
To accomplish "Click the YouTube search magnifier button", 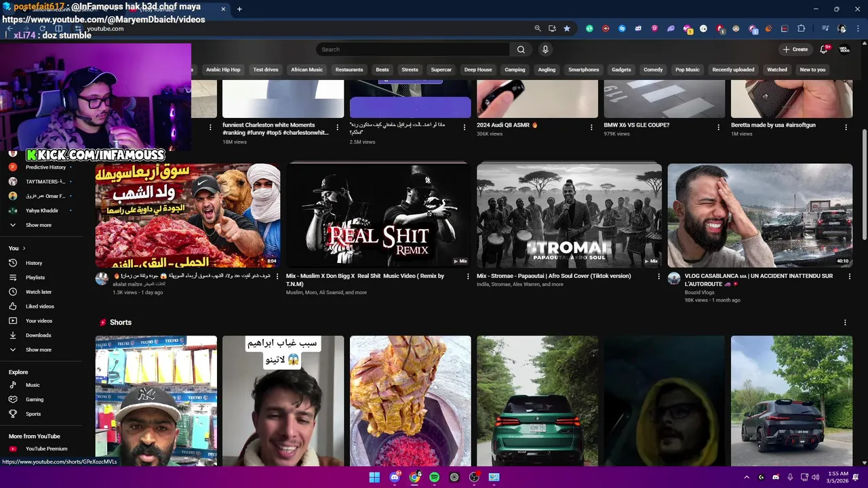I will (521, 49).
